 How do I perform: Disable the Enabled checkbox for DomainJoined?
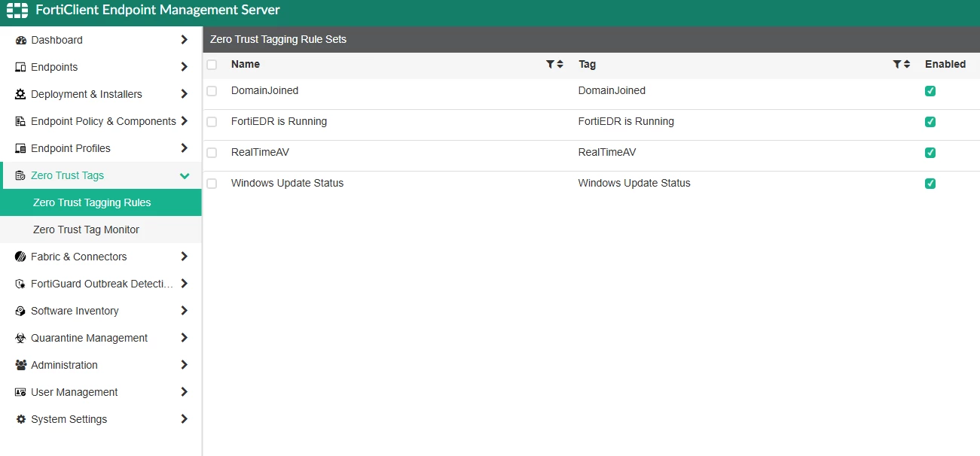coord(930,91)
